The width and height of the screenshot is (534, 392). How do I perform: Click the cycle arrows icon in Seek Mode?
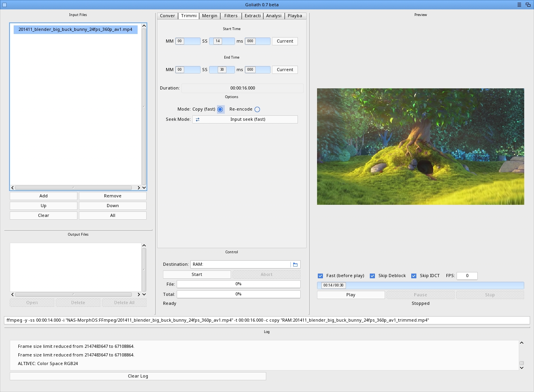[x=197, y=120]
